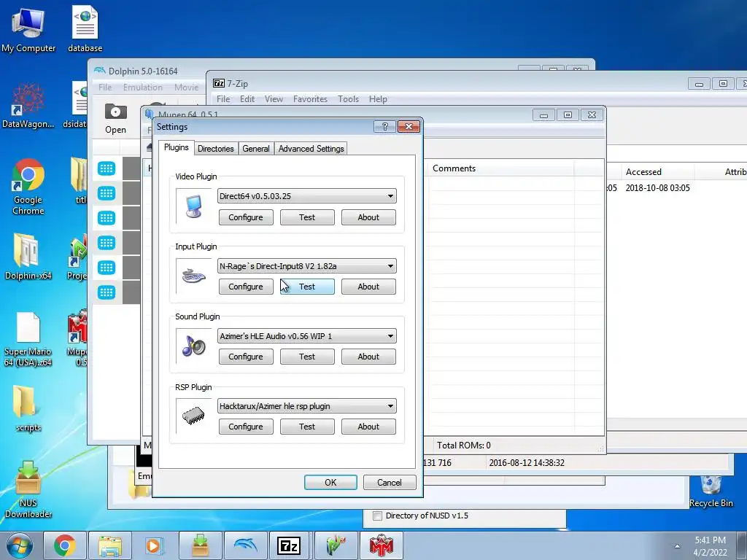
Task: Open the 7-Zip Help menu
Action: [x=378, y=99]
